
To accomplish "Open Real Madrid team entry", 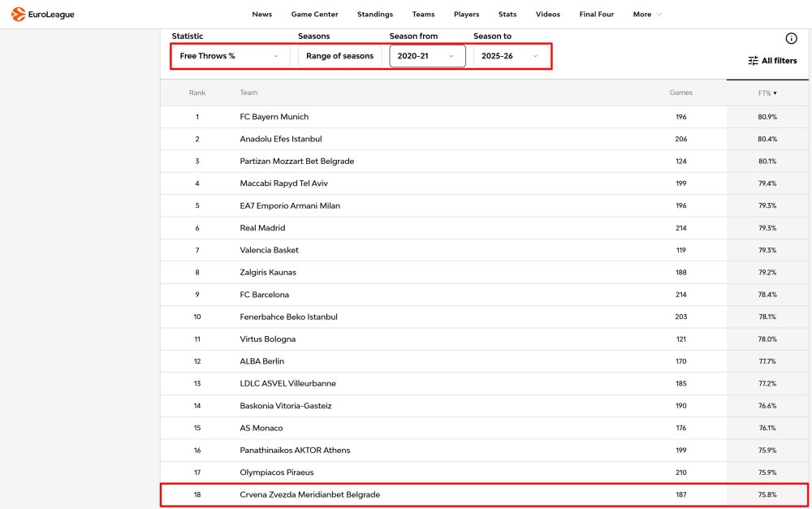I will [x=262, y=228].
